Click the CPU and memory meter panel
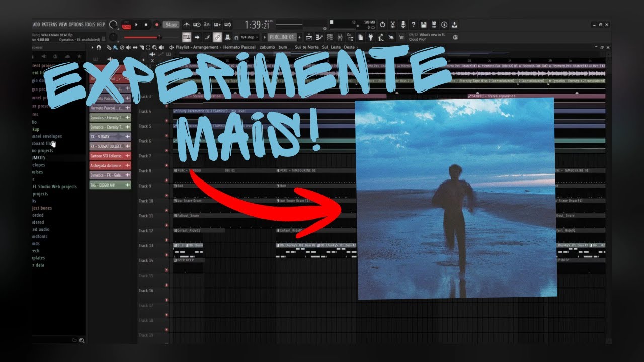 pyautogui.click(x=353, y=25)
